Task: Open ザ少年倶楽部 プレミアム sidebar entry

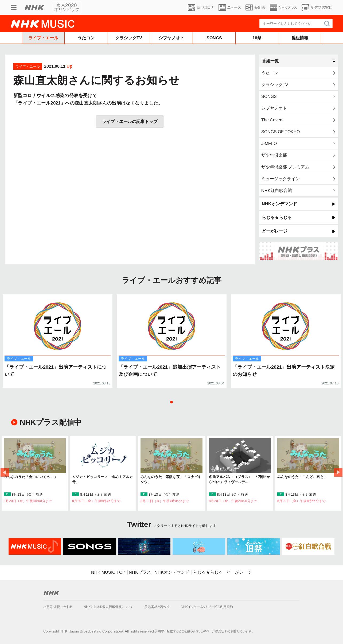Action: click(x=299, y=167)
